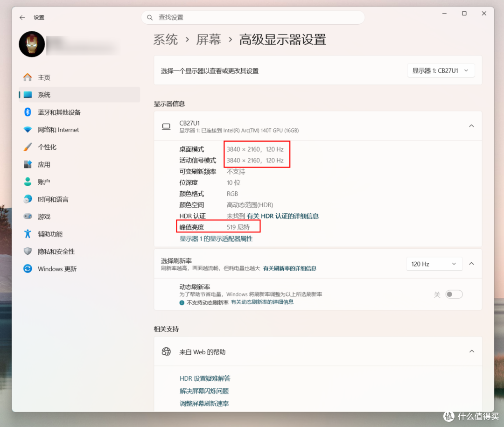Open 蓝牙和其他设备 settings page
504x427 pixels.
coord(79,112)
